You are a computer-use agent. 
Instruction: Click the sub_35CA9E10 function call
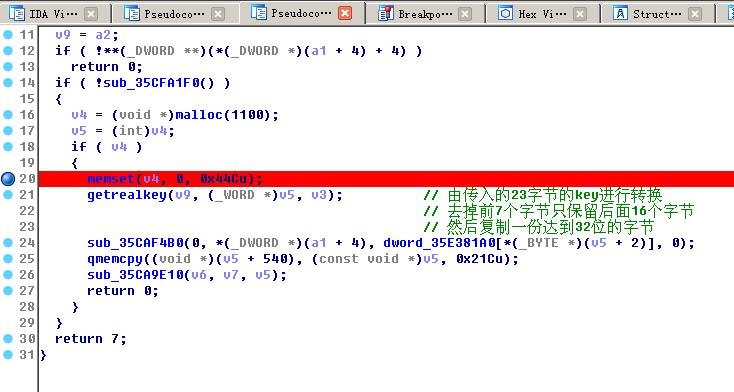(x=135, y=274)
